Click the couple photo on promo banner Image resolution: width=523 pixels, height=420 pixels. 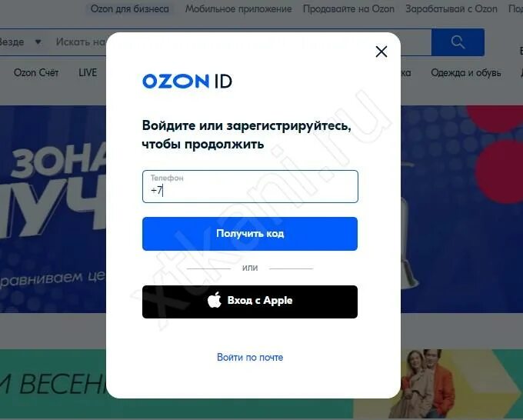[427, 384]
